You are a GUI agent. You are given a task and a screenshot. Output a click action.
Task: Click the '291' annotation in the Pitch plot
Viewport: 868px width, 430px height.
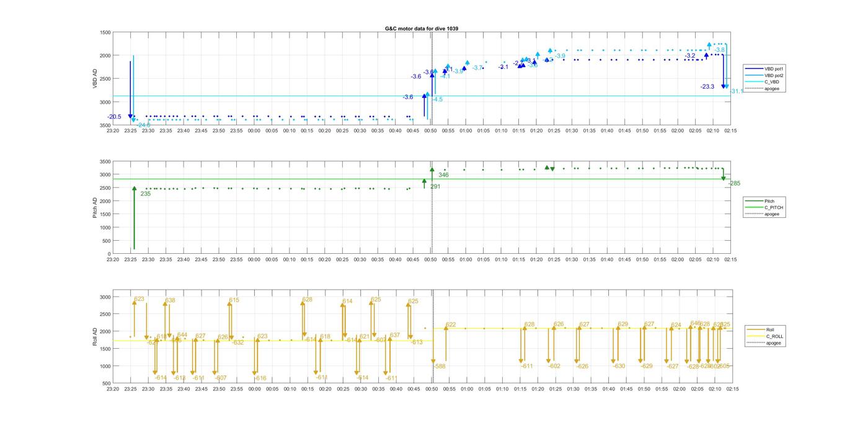pyautogui.click(x=435, y=186)
